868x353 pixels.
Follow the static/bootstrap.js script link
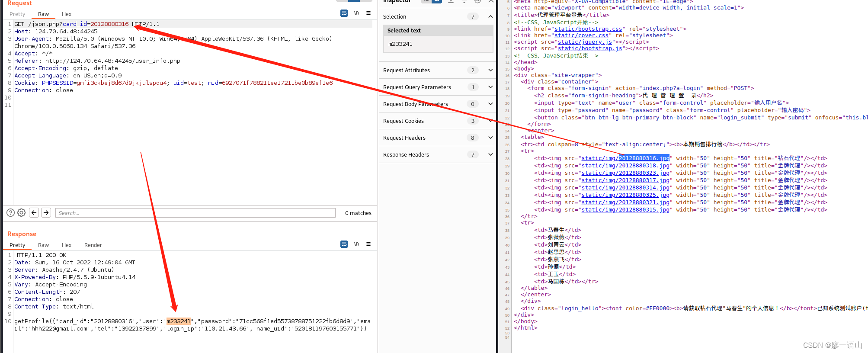coord(590,48)
